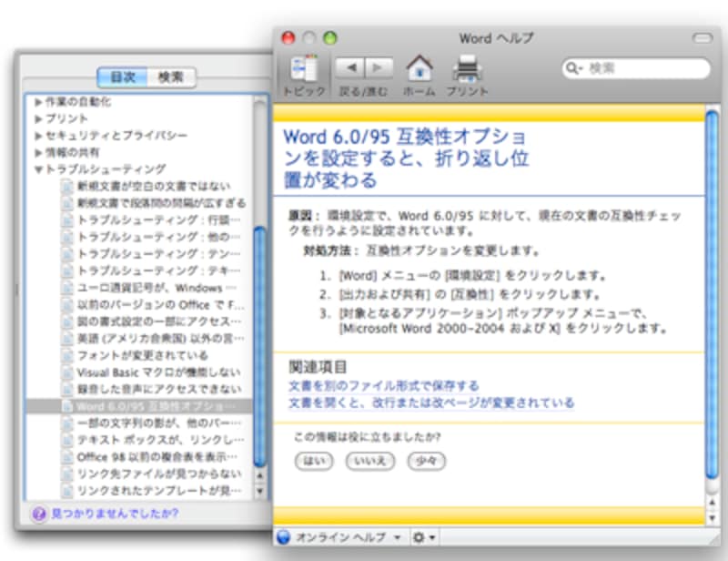Open topic 新規文書が空白の文書ではない
728x561 pixels.
(x=154, y=187)
